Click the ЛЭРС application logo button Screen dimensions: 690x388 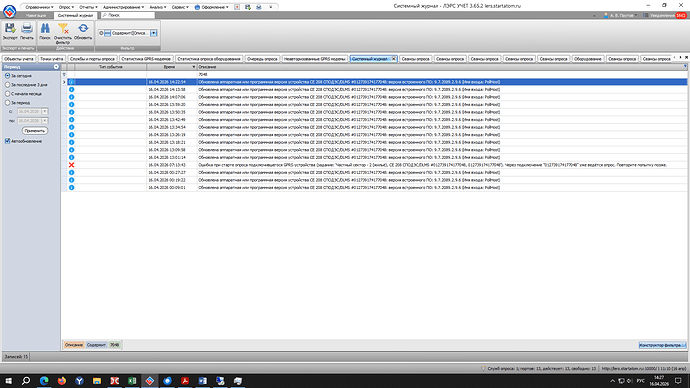pyautogui.click(x=9, y=11)
